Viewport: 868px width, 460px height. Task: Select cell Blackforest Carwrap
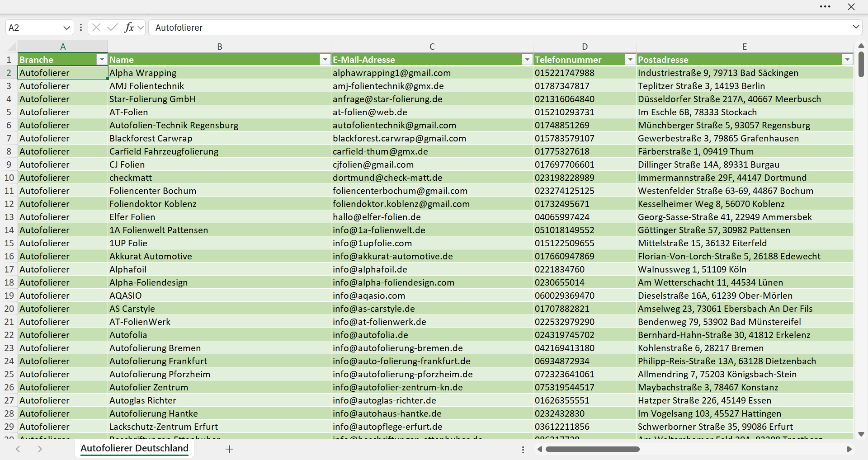220,138
